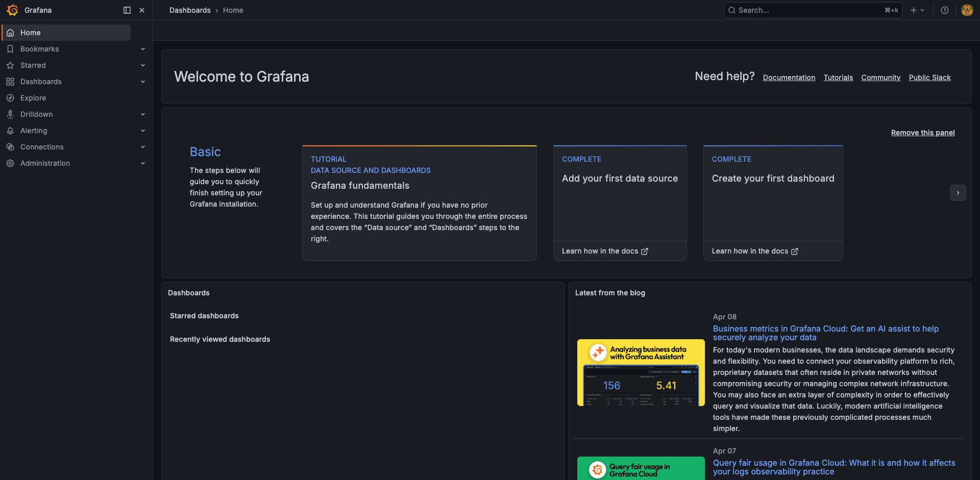
Task: Click your profile avatar
Action: tap(967, 10)
